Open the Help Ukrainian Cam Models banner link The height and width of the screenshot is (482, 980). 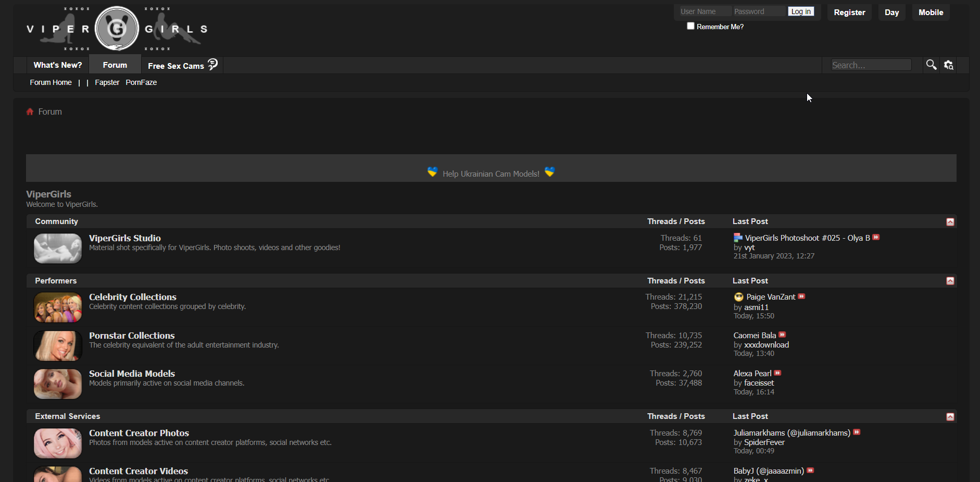click(491, 174)
